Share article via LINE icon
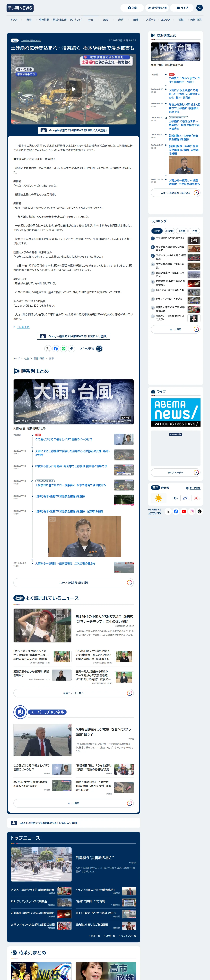This screenshot has height=980, width=210. pos(64,349)
